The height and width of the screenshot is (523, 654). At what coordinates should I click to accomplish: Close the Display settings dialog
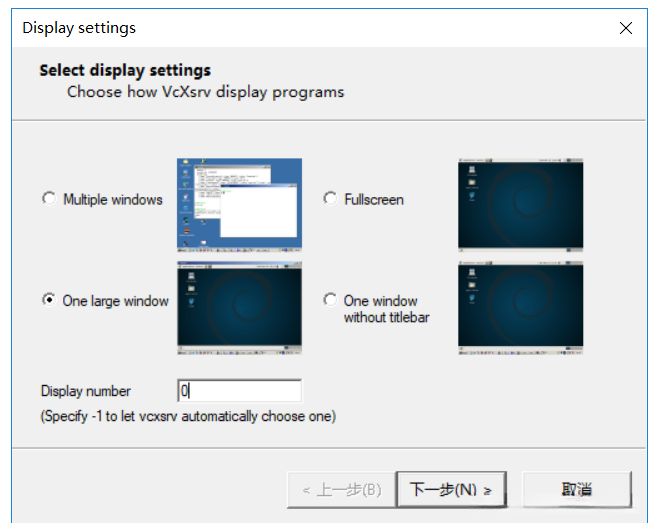[x=626, y=28]
